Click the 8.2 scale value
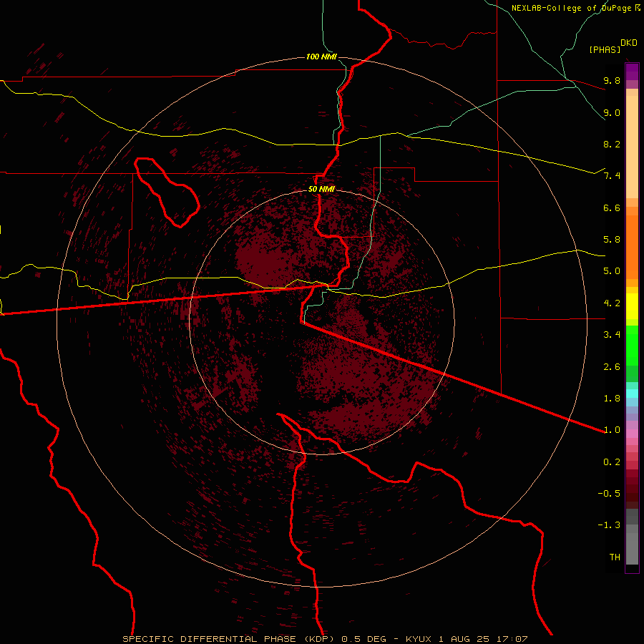 (x=612, y=144)
